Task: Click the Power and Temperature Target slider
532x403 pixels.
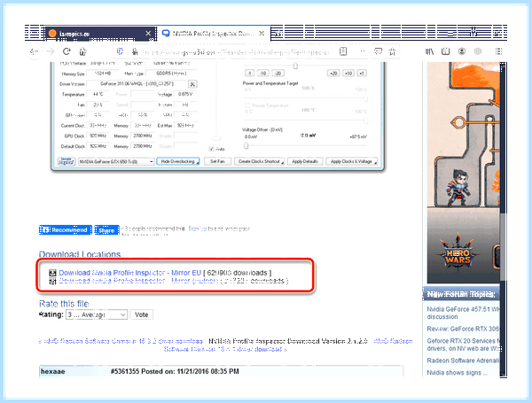Action: tap(305, 98)
